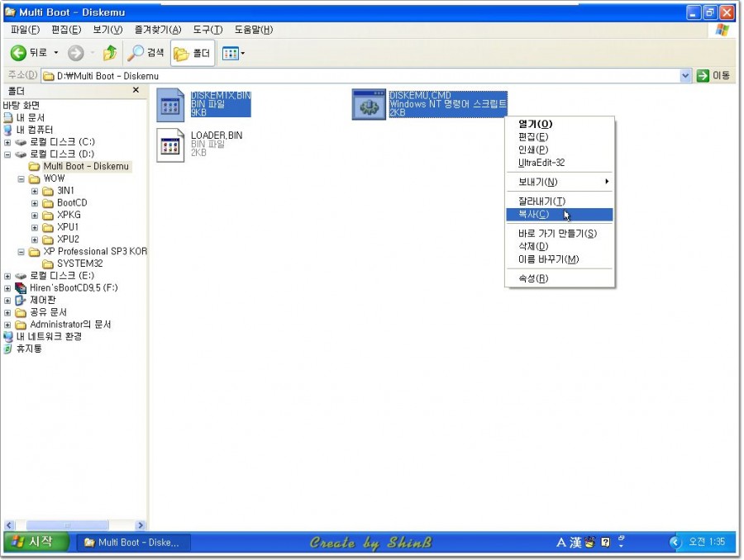Collapse 로컬 디스크 (D:) node

7,154
